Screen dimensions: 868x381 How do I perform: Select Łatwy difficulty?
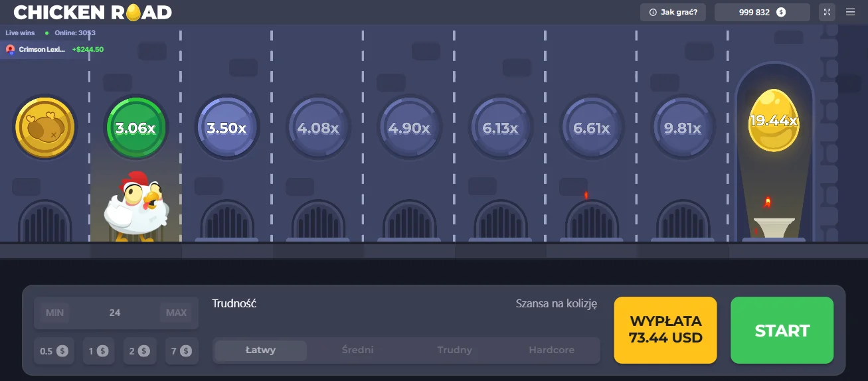tap(260, 350)
